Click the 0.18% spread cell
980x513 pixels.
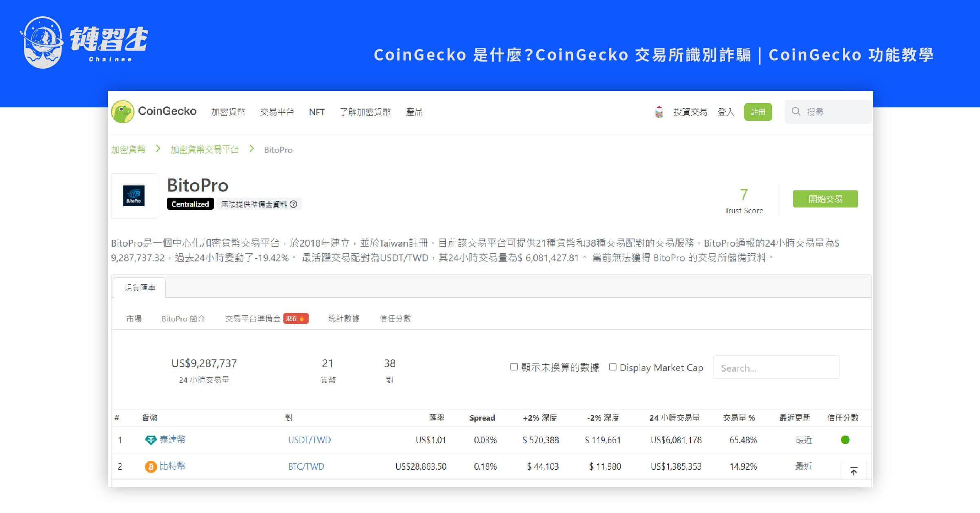click(x=485, y=466)
